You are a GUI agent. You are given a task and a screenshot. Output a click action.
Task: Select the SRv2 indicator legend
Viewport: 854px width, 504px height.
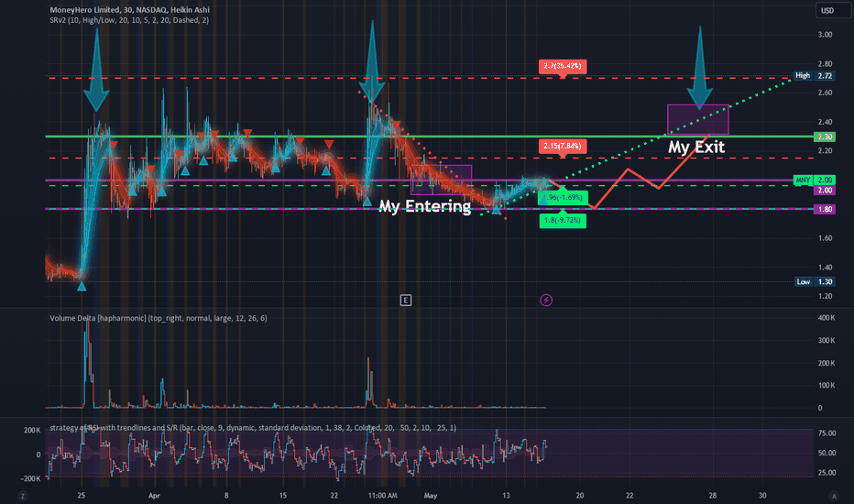coord(129,20)
